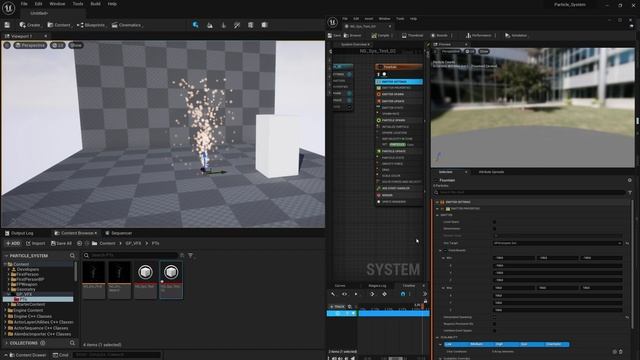Open the Blueprints dropdown in main toolbar
Image resolution: width=640 pixels, height=360 pixels.
point(91,25)
